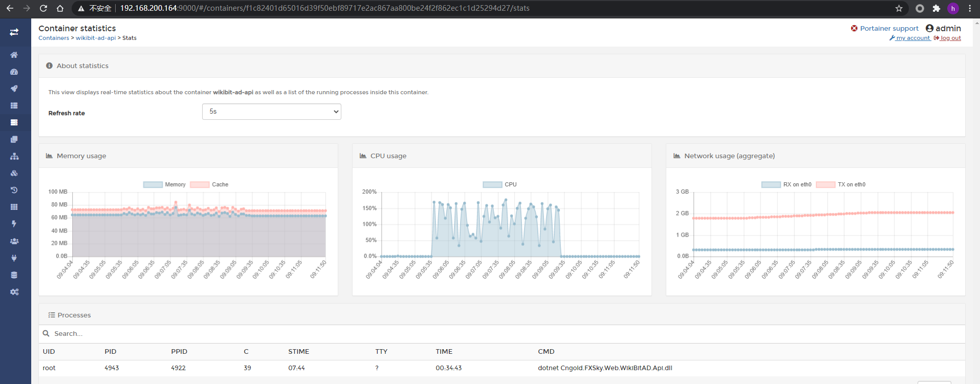Click the admin user label
This screenshot has width=980, height=384.
tap(948, 28)
